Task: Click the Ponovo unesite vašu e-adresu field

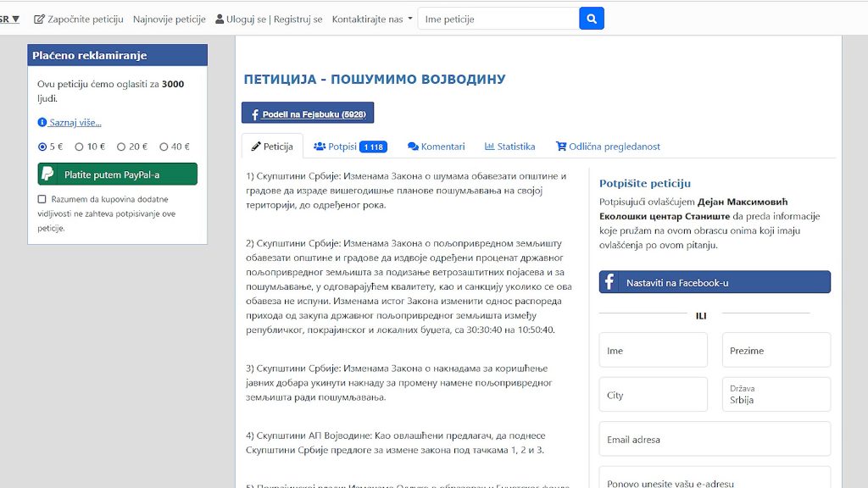Action: click(715, 478)
